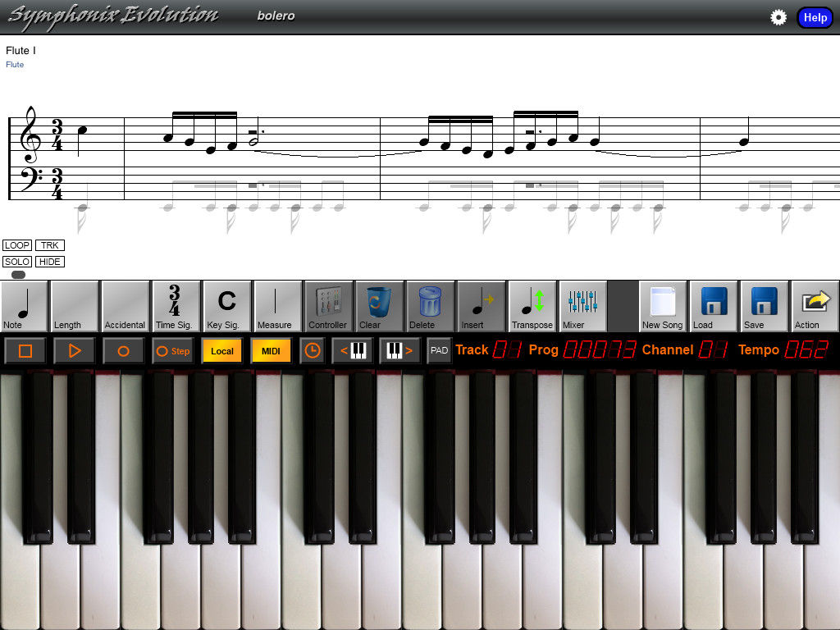This screenshot has height=630, width=840.
Task: Click the Track number display
Action: click(x=507, y=349)
